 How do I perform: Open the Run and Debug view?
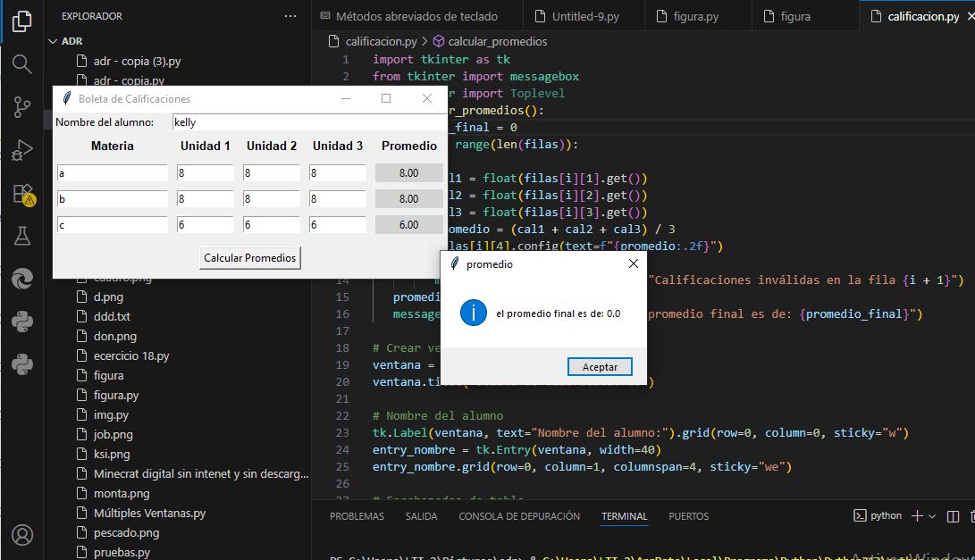coord(22,151)
